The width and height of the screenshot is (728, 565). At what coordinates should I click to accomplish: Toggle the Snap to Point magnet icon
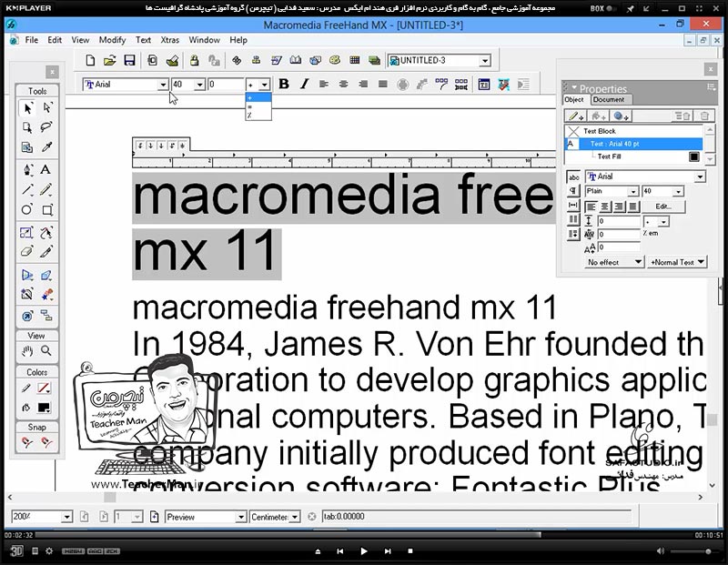27,442
